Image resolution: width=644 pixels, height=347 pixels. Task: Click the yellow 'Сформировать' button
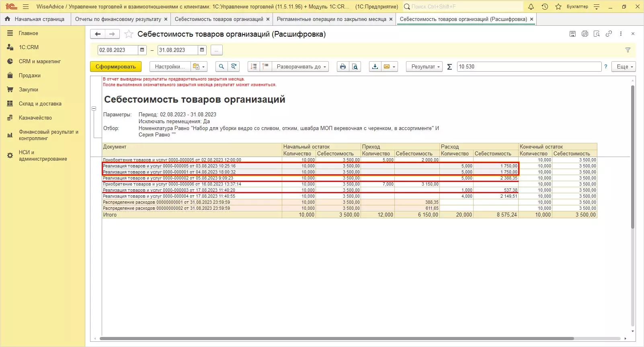[x=115, y=67]
